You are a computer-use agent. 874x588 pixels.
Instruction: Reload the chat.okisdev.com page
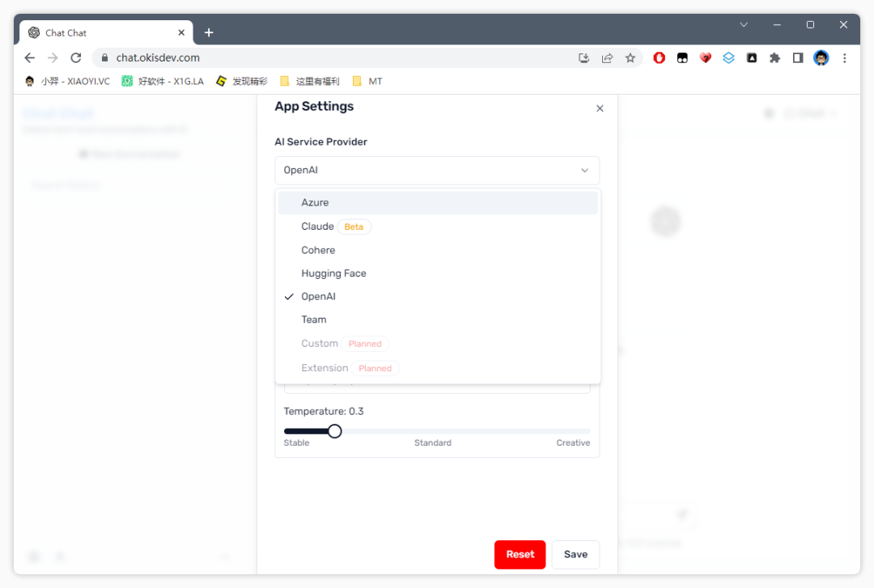[76, 57]
